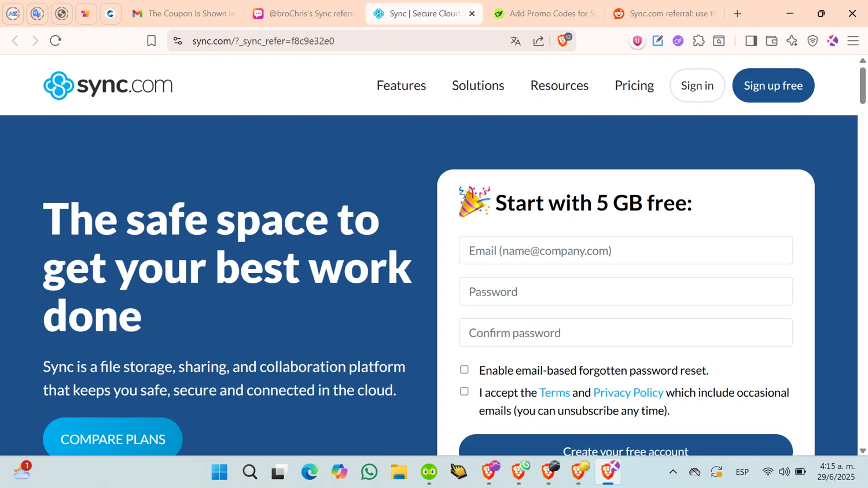Open taskbar Search
Image resolution: width=868 pixels, height=488 pixels.
(250, 472)
